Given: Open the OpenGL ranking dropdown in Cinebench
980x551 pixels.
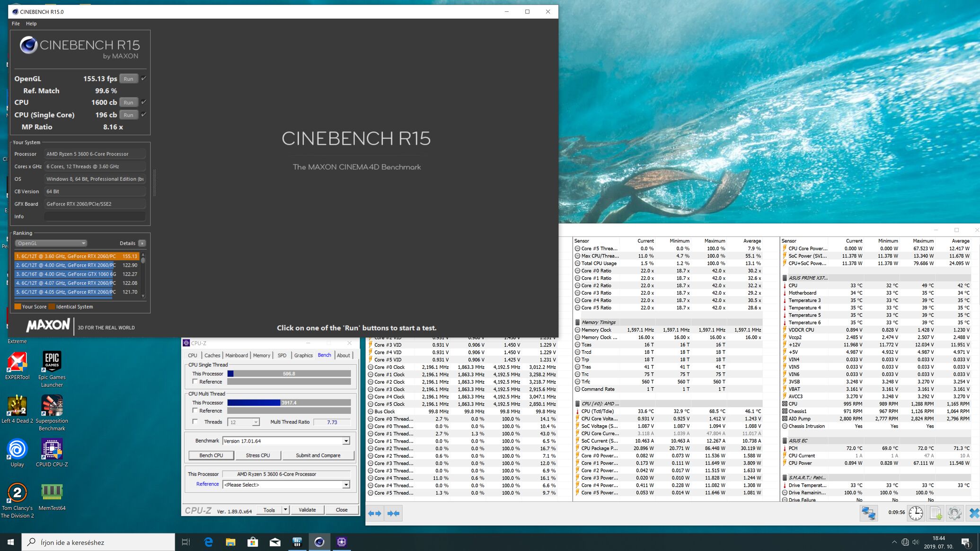Looking at the screenshot, I should (51, 243).
